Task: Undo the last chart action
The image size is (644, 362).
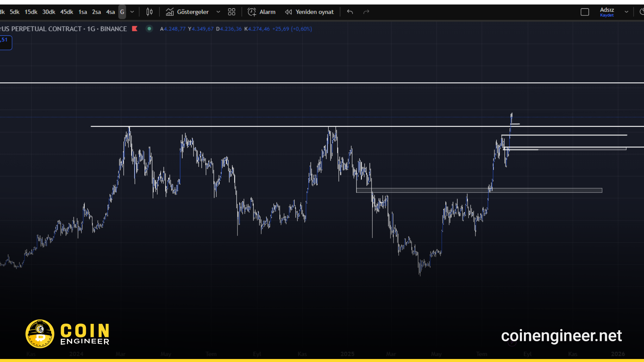Action: [x=350, y=12]
